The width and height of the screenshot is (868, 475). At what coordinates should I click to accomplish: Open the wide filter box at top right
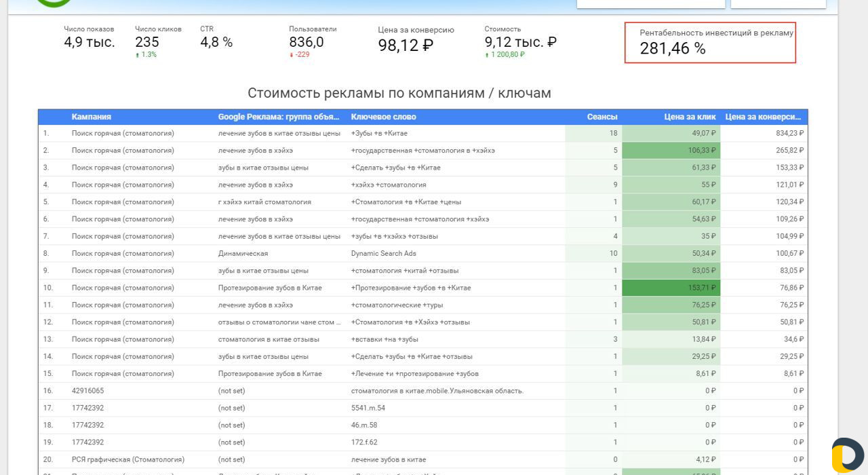point(650,3)
